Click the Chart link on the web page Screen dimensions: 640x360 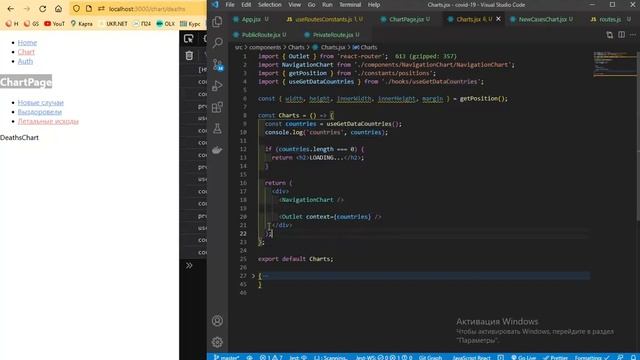[26, 52]
